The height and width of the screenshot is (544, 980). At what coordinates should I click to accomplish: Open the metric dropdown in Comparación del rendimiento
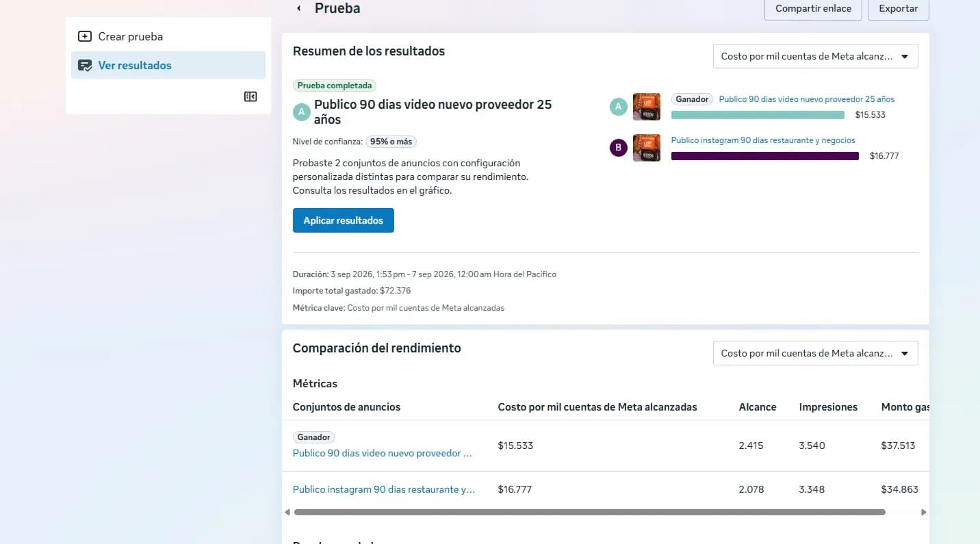pos(816,353)
